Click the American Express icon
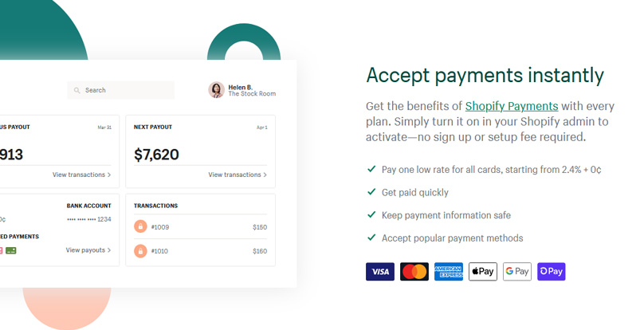This screenshot has height=330, width=644. (449, 272)
